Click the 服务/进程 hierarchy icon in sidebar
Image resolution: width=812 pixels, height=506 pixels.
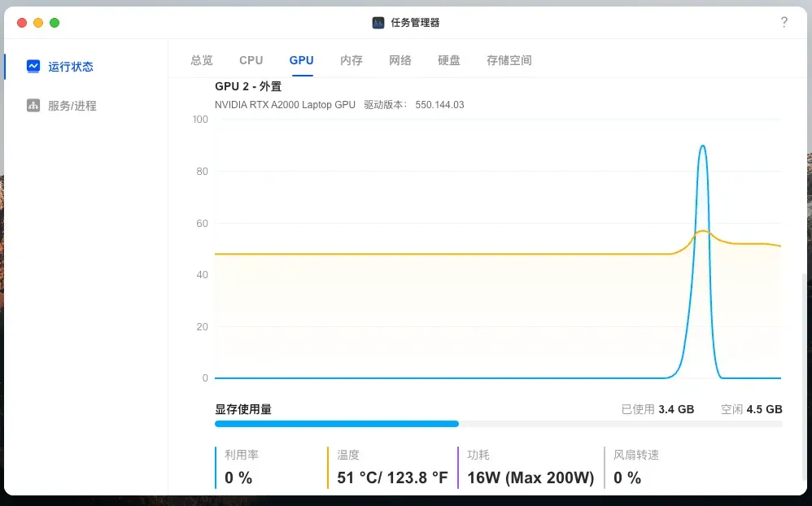tap(33, 106)
